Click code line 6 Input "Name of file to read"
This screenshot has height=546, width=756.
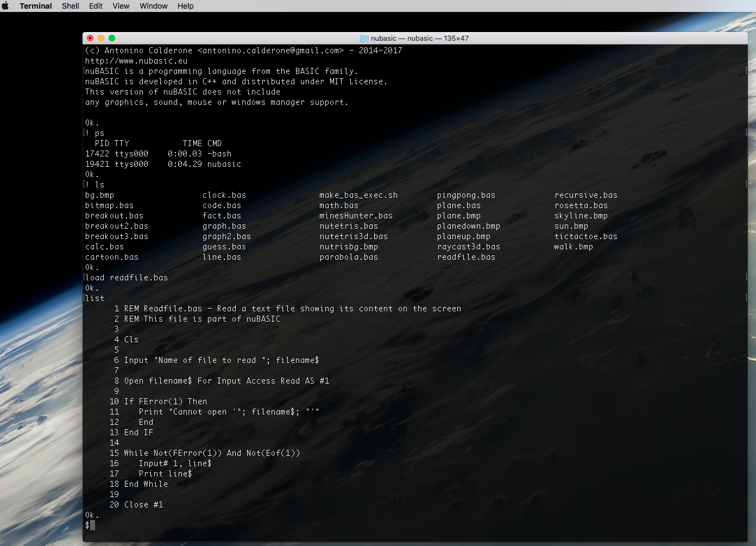pos(217,360)
